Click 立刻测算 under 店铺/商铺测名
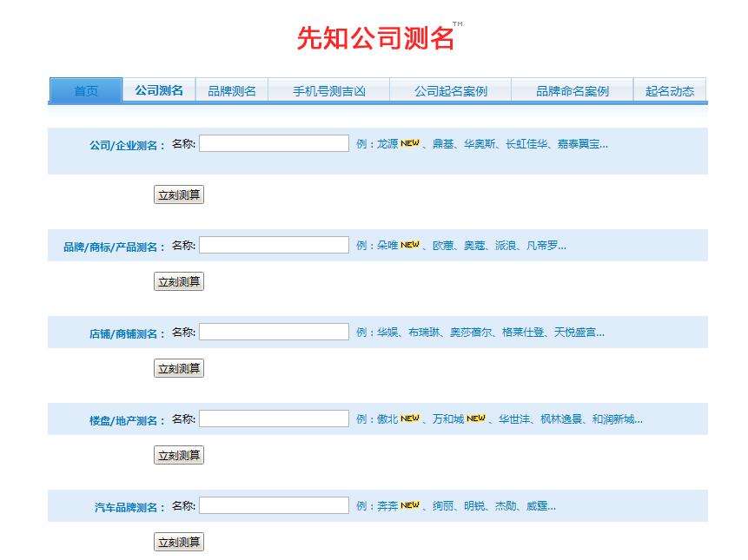Image resolution: width=748 pixels, height=560 pixels. 179,368
